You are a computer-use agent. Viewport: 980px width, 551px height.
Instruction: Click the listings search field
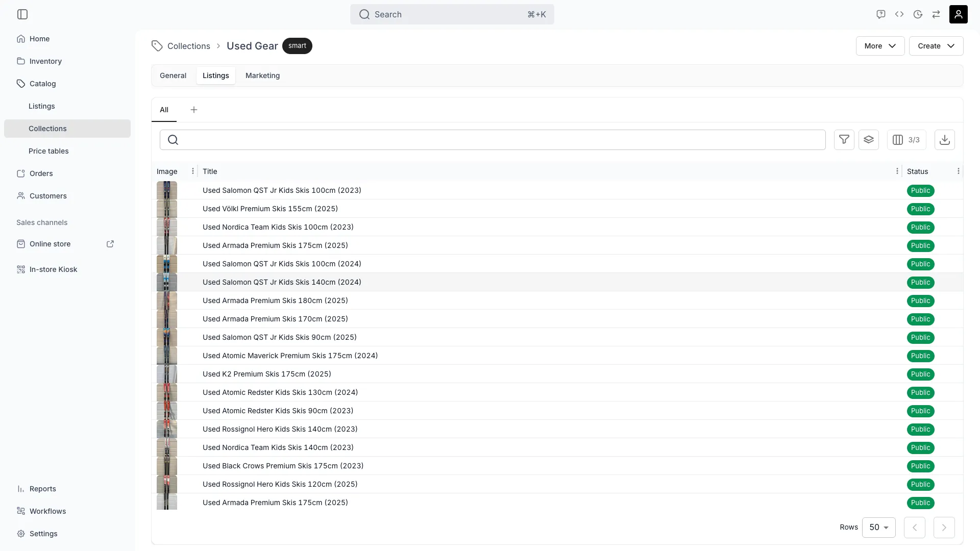coord(493,140)
